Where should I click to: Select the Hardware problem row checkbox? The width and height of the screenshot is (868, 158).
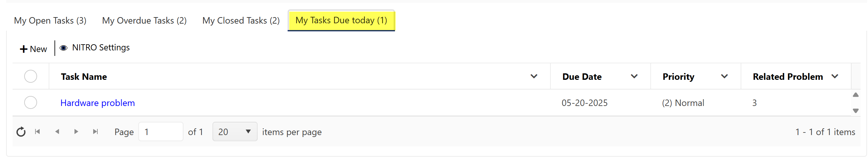pyautogui.click(x=31, y=103)
